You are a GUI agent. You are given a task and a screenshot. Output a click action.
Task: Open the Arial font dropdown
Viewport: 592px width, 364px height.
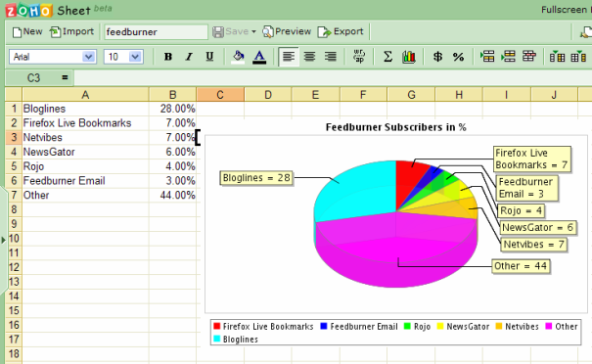[x=89, y=57]
